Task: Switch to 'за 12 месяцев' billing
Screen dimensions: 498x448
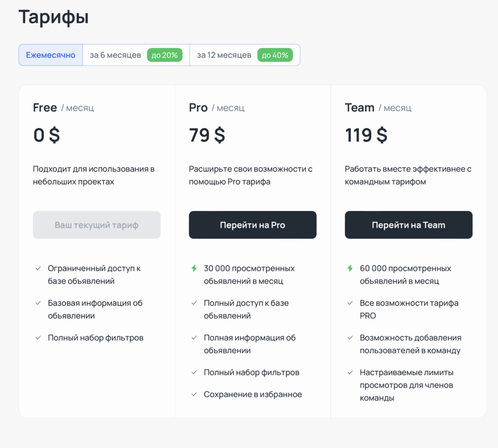Action: (x=224, y=55)
